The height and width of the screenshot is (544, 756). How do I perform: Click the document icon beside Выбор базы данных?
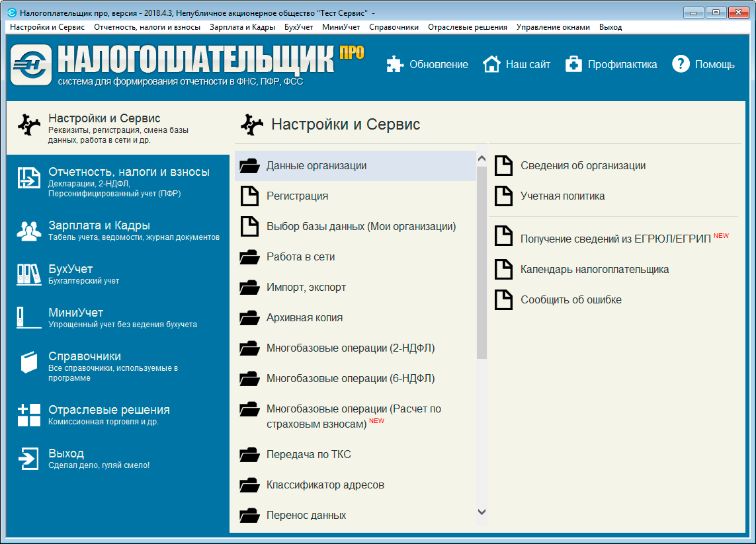250,227
